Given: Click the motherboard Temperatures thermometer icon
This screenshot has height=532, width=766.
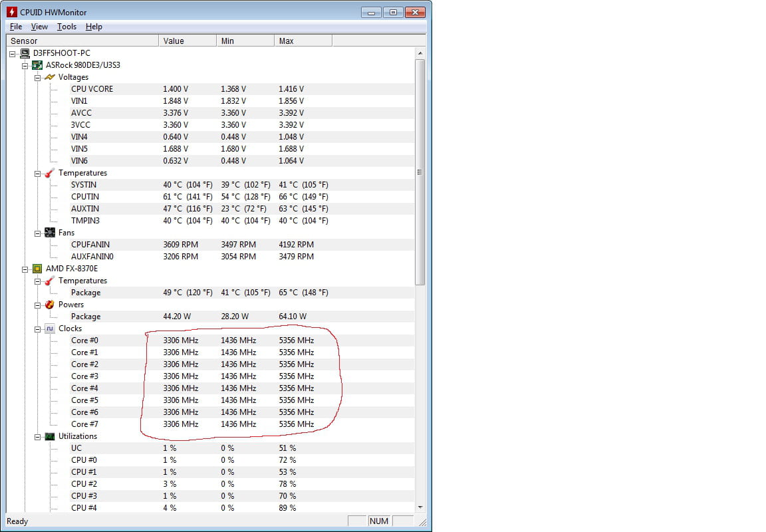Looking at the screenshot, I should point(50,173).
